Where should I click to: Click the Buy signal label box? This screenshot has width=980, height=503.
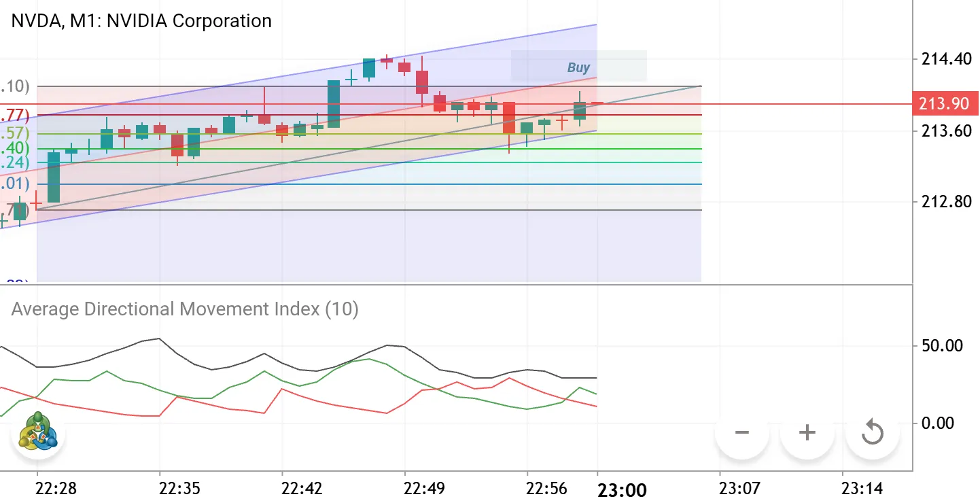[578, 67]
